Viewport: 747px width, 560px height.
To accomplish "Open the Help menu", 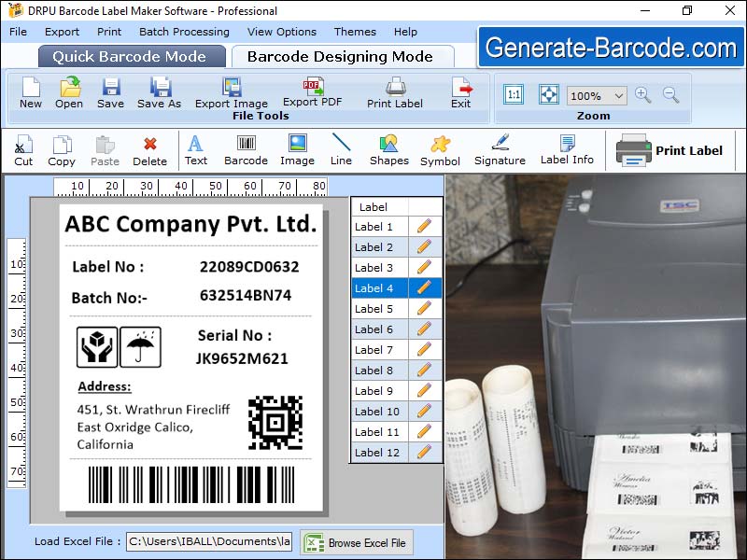I will click(x=405, y=32).
